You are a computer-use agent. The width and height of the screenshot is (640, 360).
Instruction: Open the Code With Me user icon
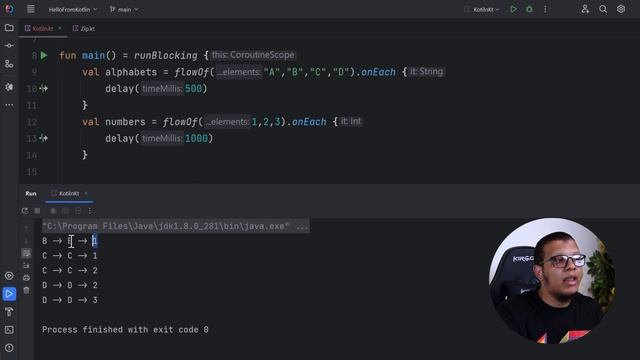point(585,9)
